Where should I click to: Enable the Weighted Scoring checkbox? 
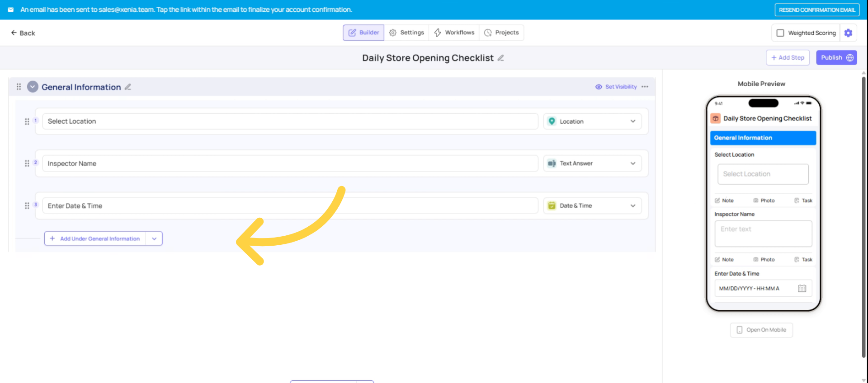(x=780, y=33)
